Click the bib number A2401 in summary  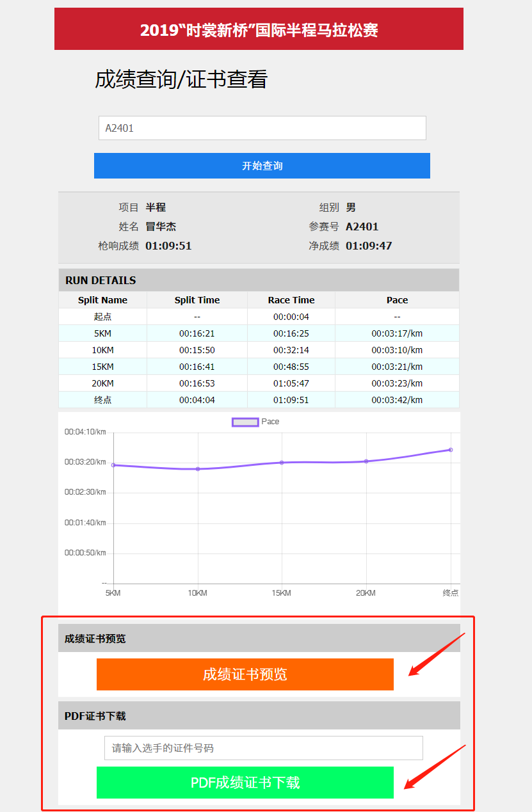pos(362,227)
